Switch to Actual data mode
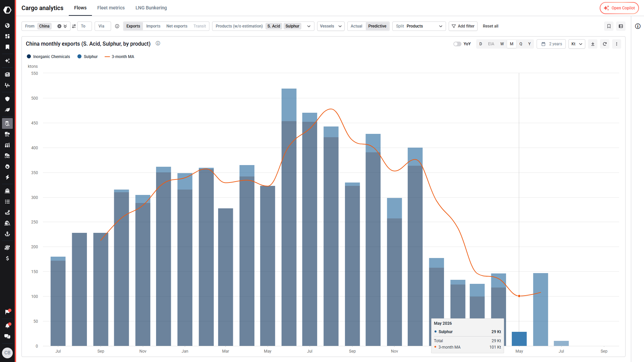The width and height of the screenshot is (644, 362). (x=356, y=26)
